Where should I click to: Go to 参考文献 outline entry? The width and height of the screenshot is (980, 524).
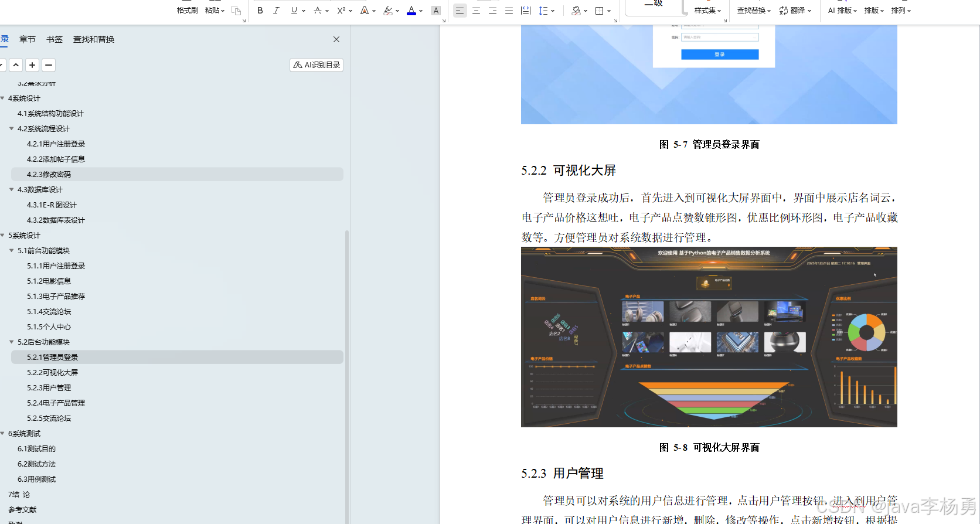(22, 510)
